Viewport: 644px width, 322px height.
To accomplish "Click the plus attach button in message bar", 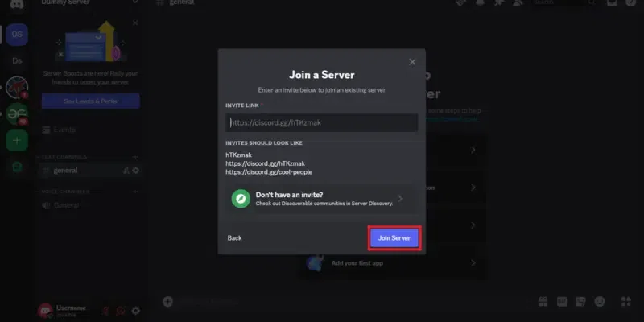I will tap(167, 302).
